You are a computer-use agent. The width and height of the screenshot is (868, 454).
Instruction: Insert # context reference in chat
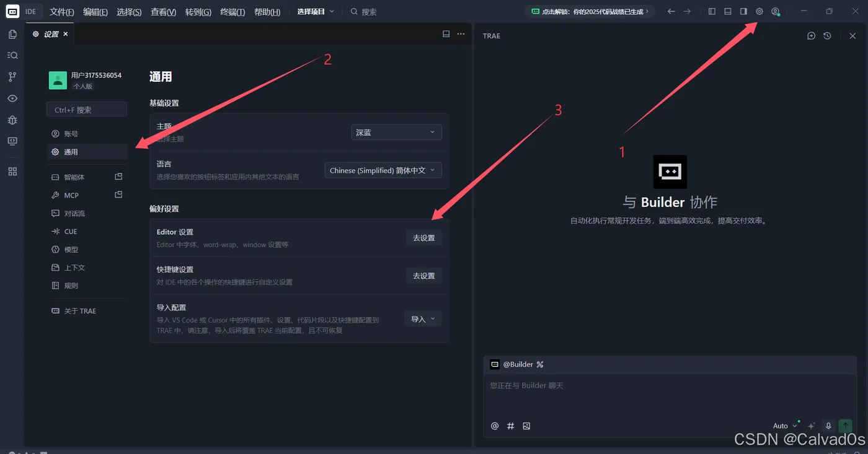click(x=511, y=426)
